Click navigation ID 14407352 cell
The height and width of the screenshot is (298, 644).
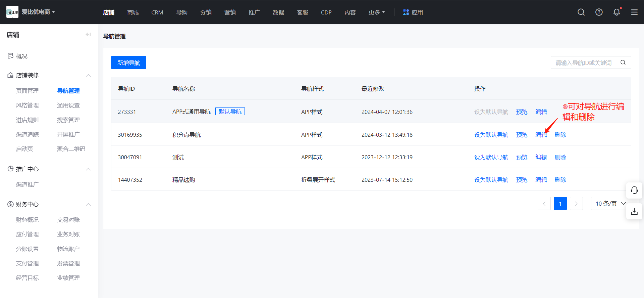coord(130,180)
